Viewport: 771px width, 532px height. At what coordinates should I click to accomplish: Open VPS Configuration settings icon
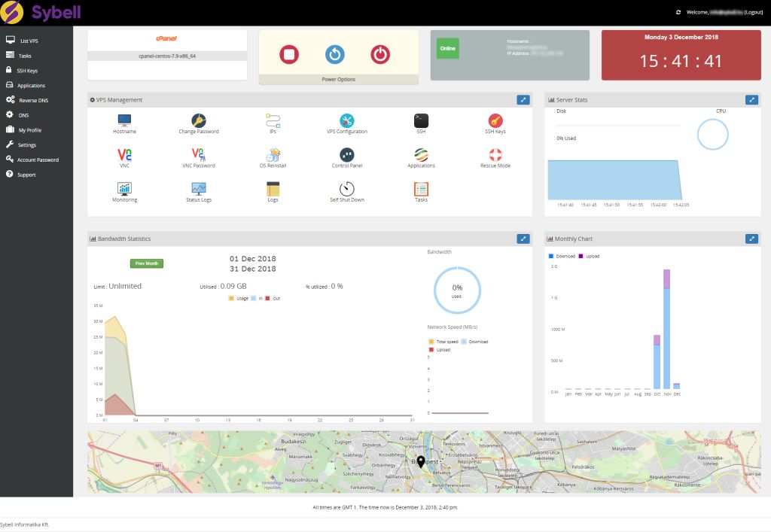coord(346,120)
